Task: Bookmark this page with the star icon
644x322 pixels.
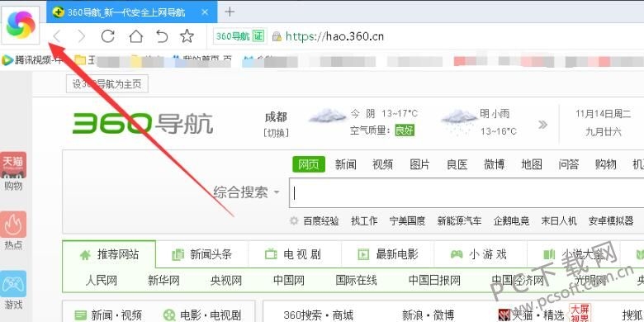Action: 187,36
